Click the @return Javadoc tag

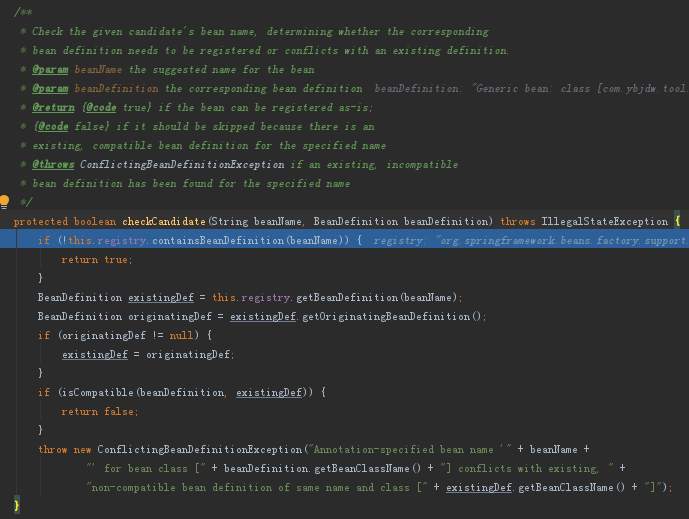pyautogui.click(x=53, y=108)
